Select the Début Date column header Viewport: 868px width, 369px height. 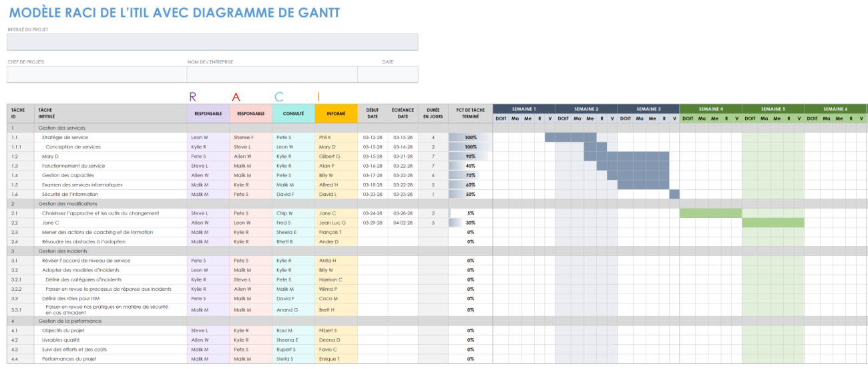click(372, 114)
